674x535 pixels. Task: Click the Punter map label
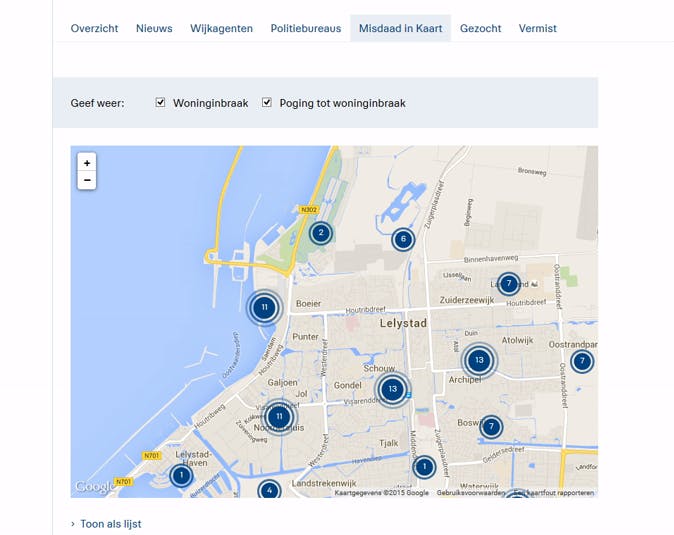(x=306, y=336)
